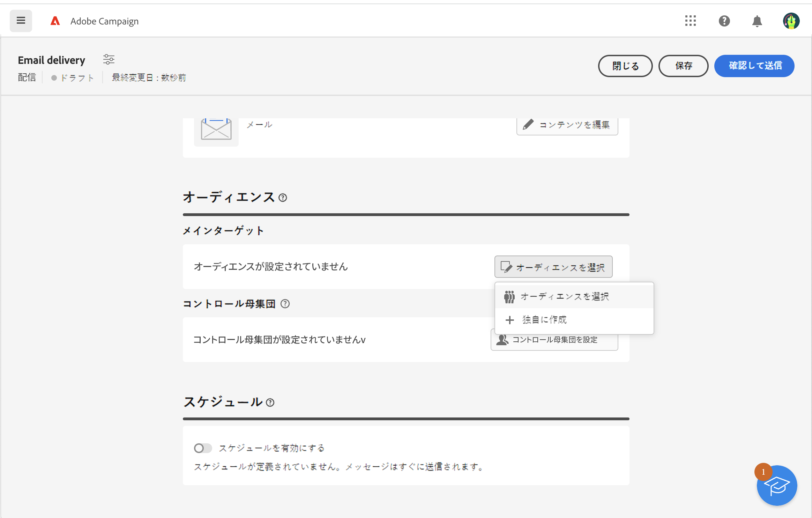812x518 pixels.
Task: Click the 閉じる button
Action: point(625,66)
